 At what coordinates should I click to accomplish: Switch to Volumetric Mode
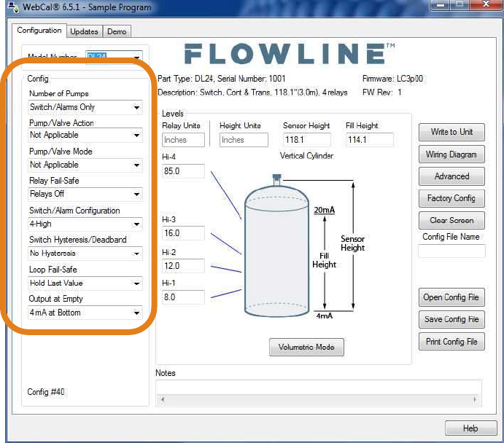click(306, 347)
